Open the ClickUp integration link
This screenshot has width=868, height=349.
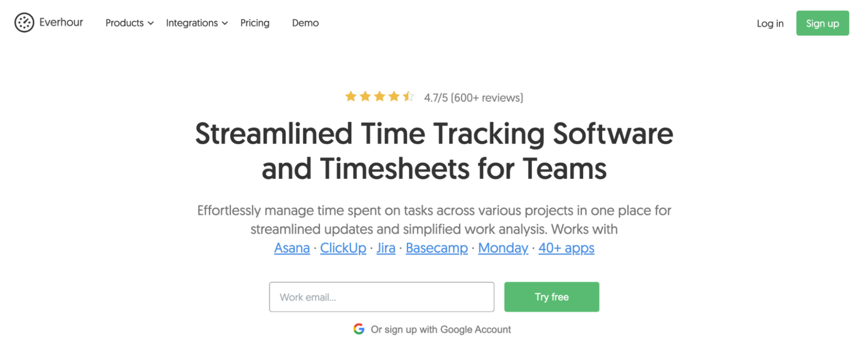[x=343, y=248]
